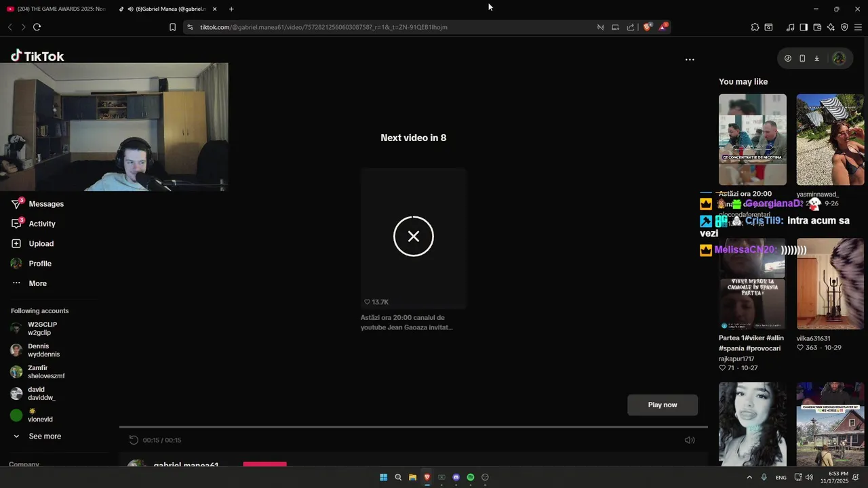The image size is (868, 488).
Task: Switch to The Game Awards 2025 tab
Action: coord(56,9)
